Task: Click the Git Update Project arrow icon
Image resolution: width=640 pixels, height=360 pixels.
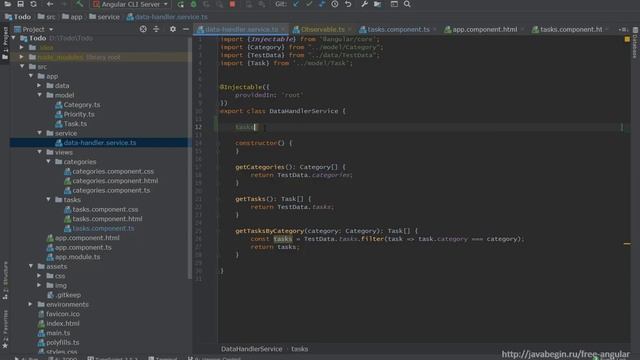Action: coord(296,4)
